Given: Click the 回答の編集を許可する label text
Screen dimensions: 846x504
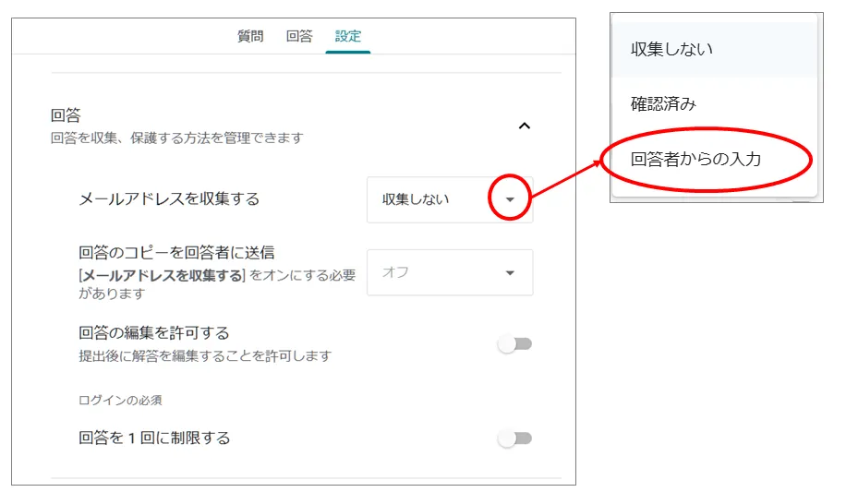Looking at the screenshot, I should click(x=153, y=333).
